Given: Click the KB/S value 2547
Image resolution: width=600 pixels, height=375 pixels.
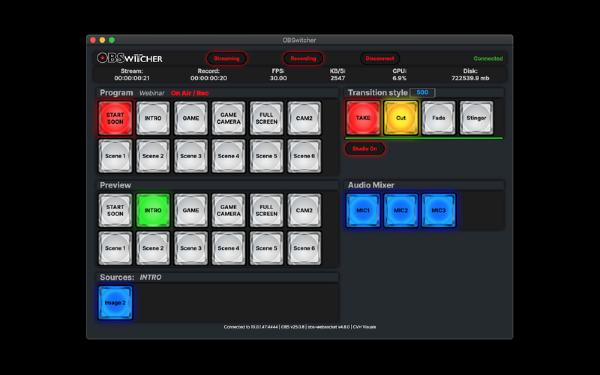Looking at the screenshot, I should click(338, 78).
